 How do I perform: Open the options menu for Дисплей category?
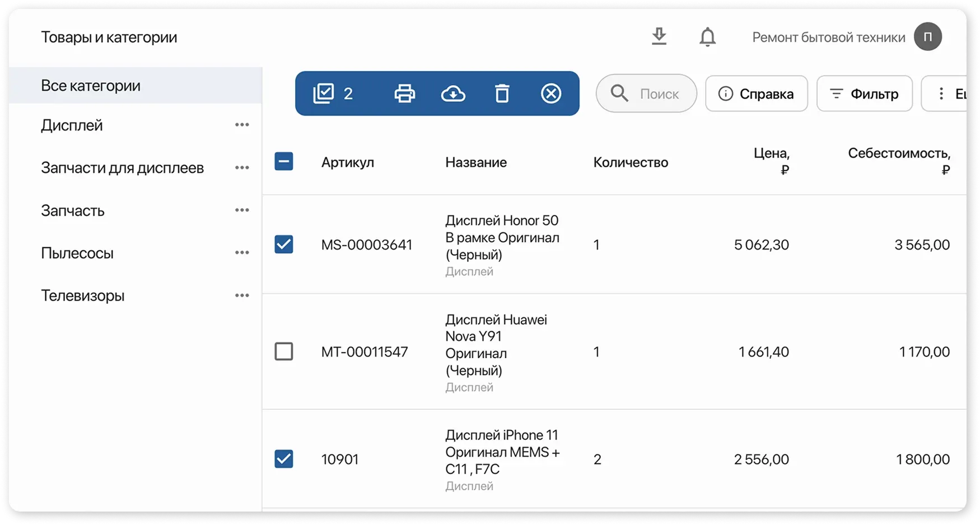point(242,125)
